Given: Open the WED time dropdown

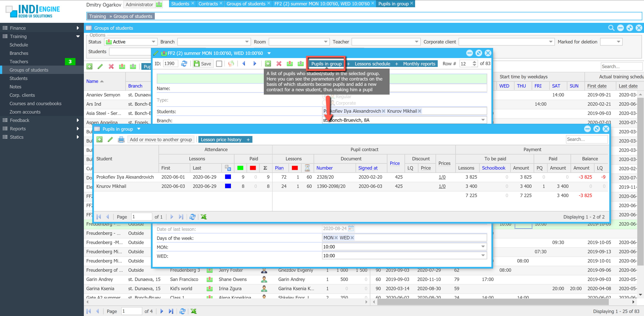Looking at the screenshot, I should pos(483,255).
